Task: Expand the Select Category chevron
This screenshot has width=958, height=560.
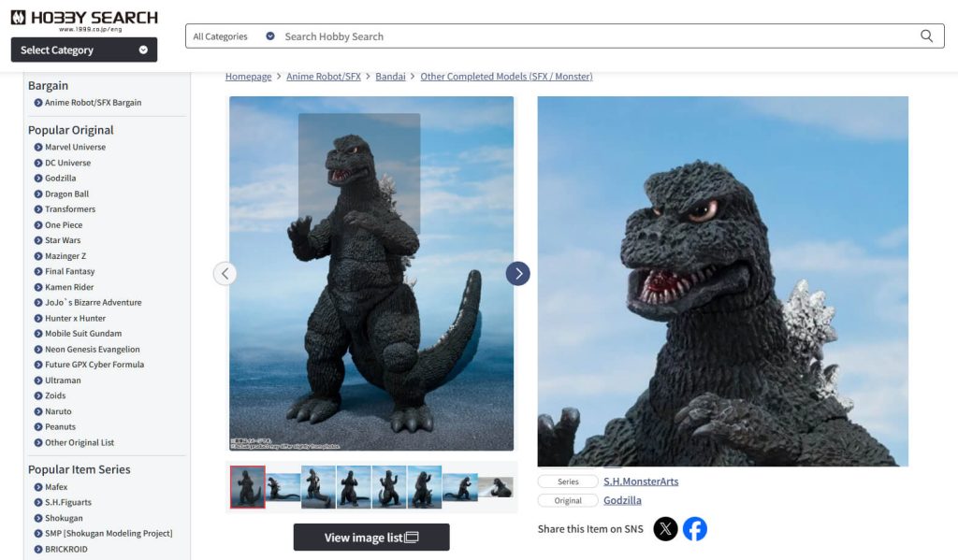Action: pyautogui.click(x=142, y=50)
